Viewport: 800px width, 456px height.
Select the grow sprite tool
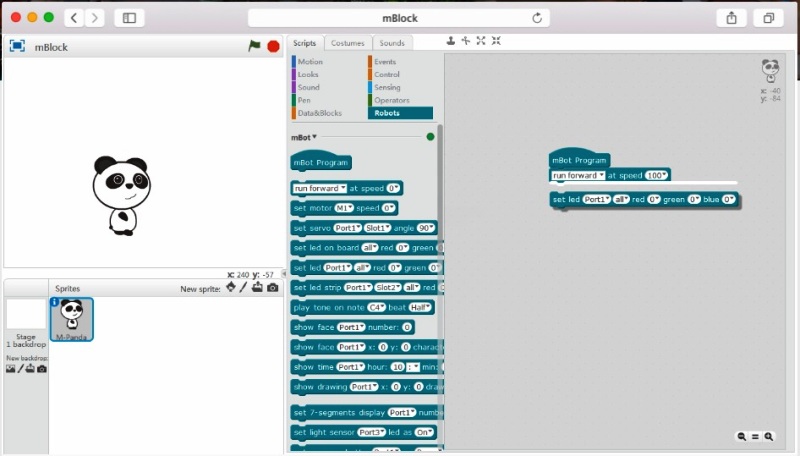(481, 41)
